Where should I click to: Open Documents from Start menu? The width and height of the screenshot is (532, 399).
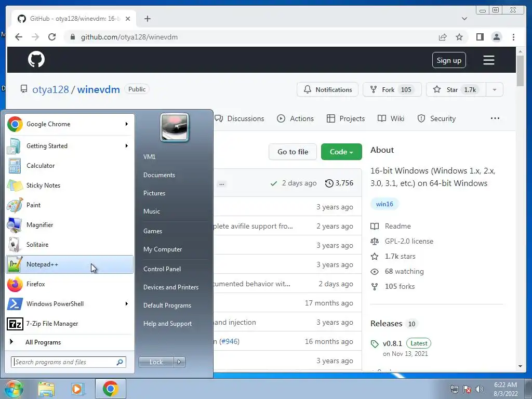(x=159, y=175)
